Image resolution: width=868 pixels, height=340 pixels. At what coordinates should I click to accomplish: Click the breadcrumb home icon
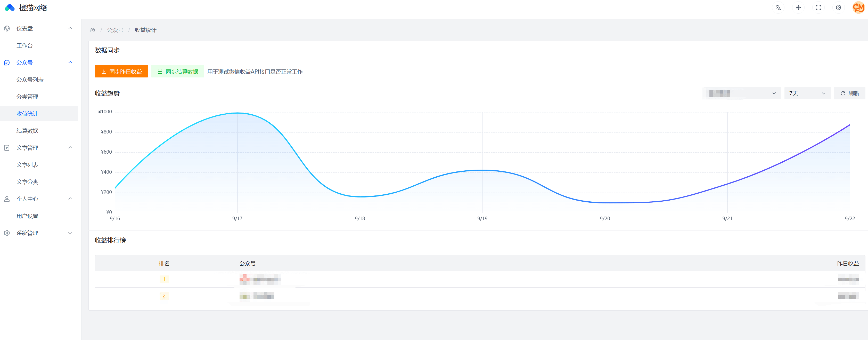(93, 30)
